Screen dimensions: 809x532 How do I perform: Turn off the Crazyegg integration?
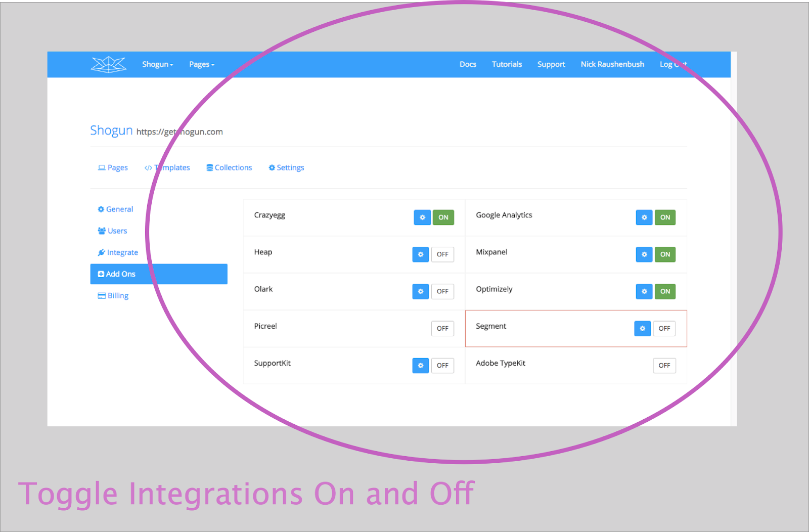443,217
